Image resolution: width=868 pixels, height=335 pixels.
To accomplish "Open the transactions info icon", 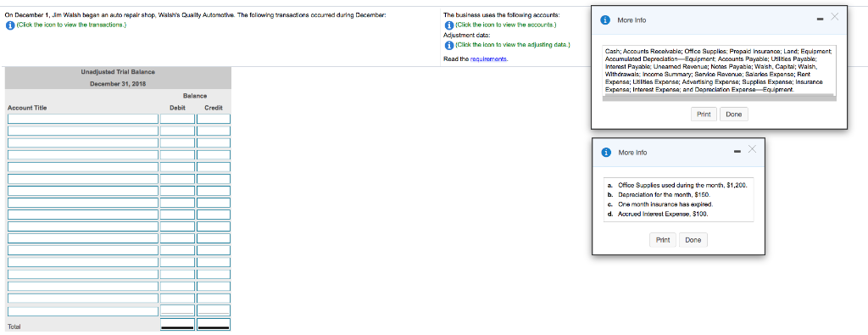I will 9,25.
